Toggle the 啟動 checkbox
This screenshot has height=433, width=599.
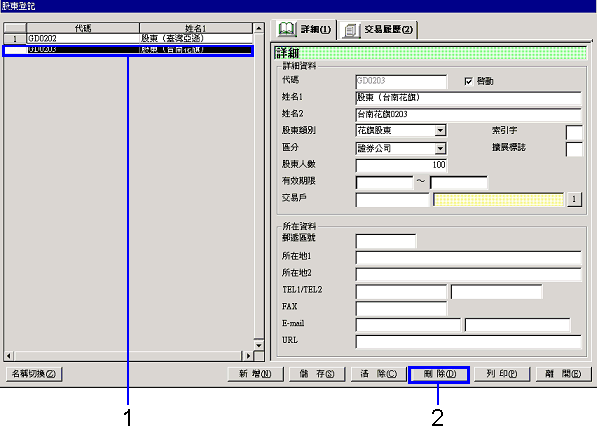468,81
